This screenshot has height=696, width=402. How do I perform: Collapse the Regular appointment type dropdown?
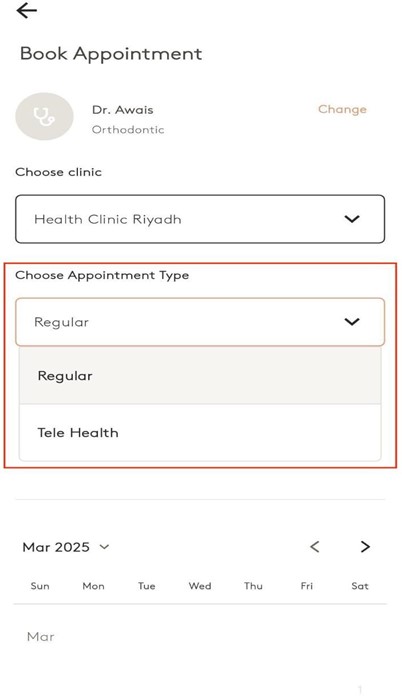tap(200, 322)
